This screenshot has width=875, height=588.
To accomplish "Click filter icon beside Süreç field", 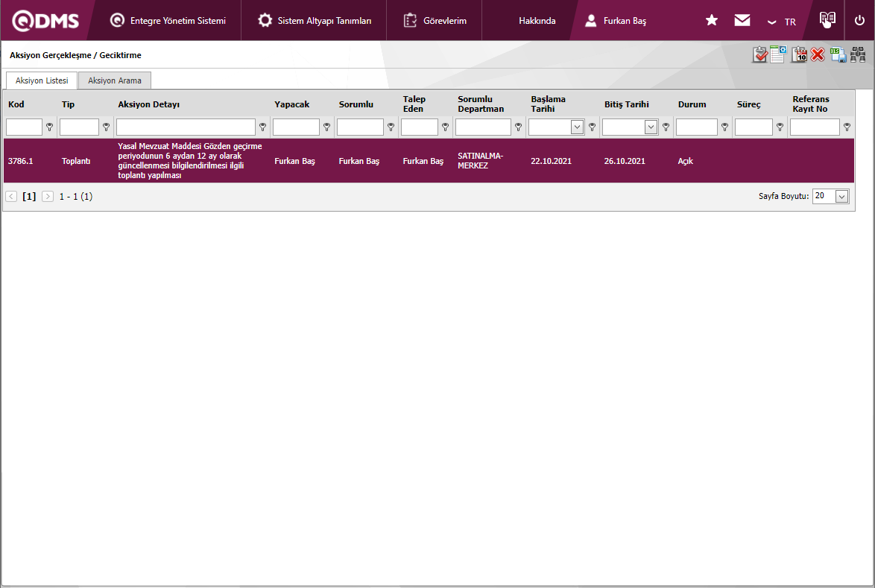I will [x=780, y=127].
